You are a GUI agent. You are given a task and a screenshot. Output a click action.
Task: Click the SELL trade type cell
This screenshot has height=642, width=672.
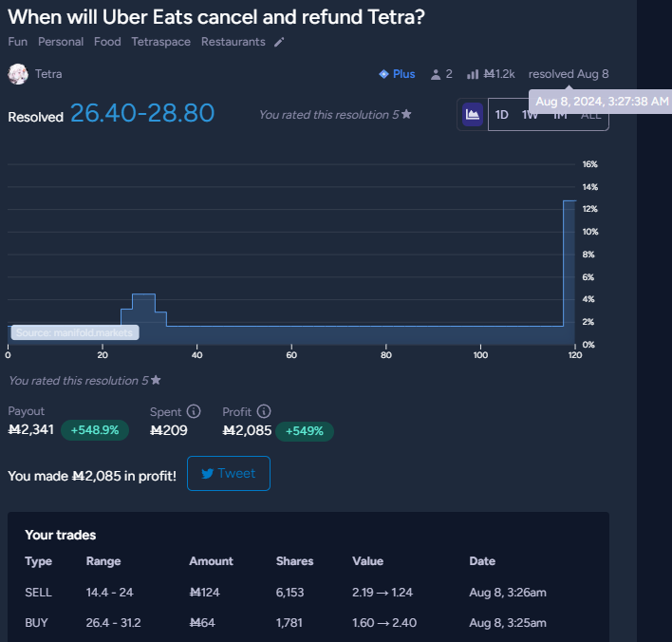(38, 593)
